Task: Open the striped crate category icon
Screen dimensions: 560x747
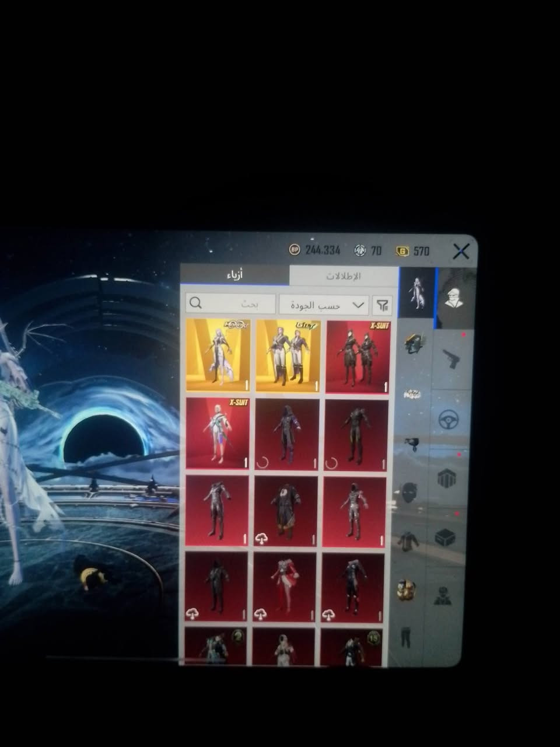Action: click(447, 479)
